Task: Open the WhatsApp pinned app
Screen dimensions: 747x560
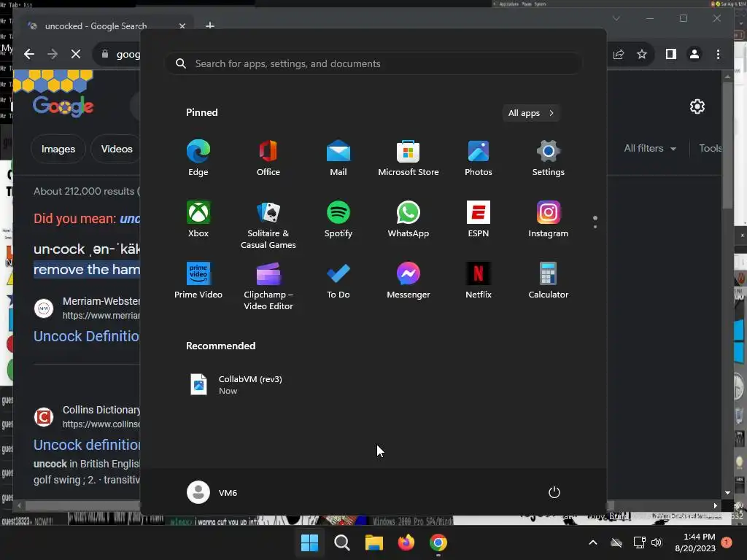Action: coord(409,219)
